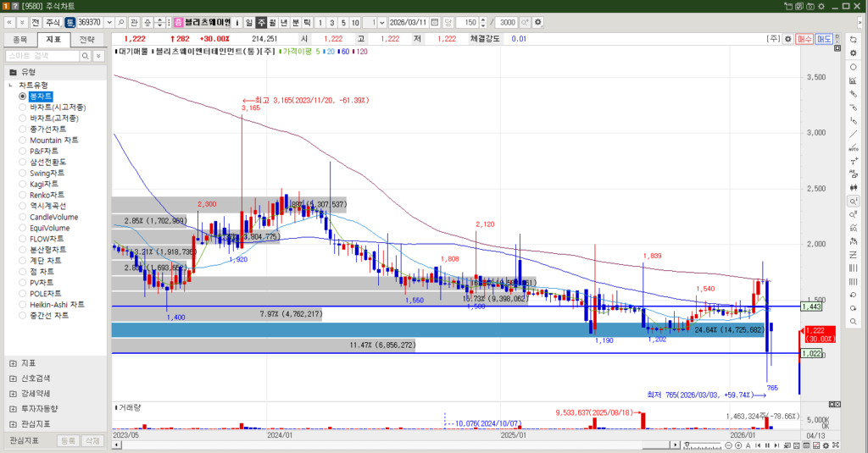Click the 스마트 검색 search input field

tap(42, 55)
